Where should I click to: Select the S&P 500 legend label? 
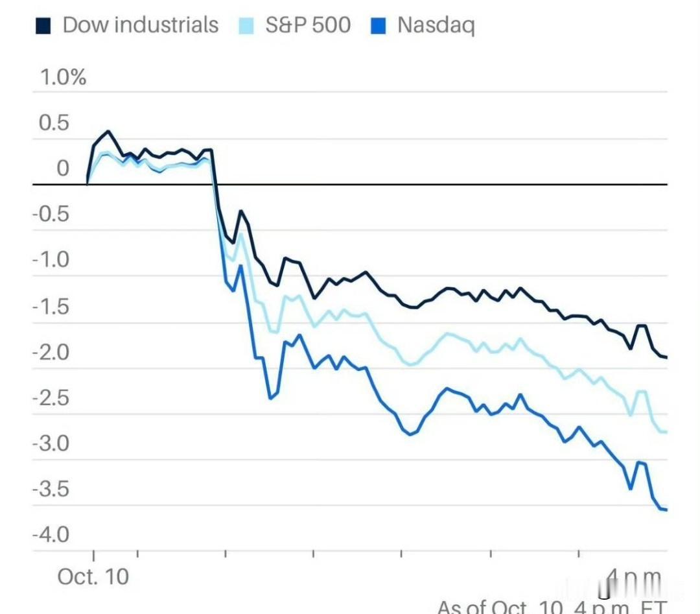pos(308,25)
